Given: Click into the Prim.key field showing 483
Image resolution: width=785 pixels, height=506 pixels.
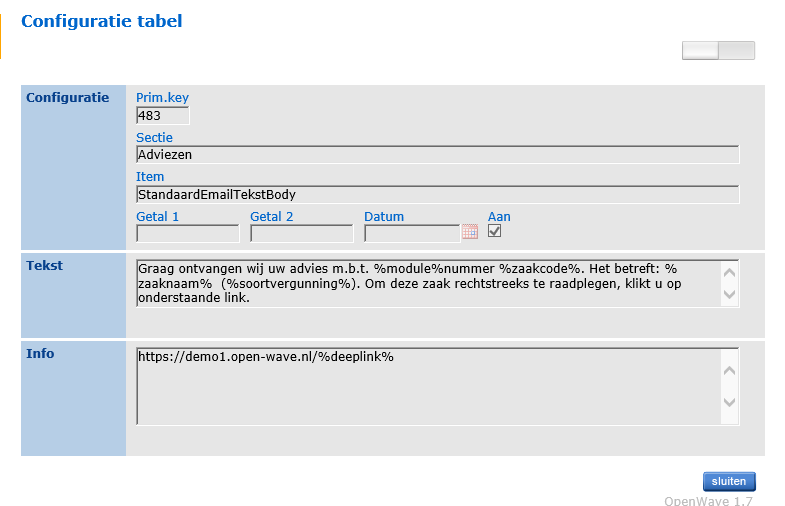Looking at the screenshot, I should tap(163, 116).
